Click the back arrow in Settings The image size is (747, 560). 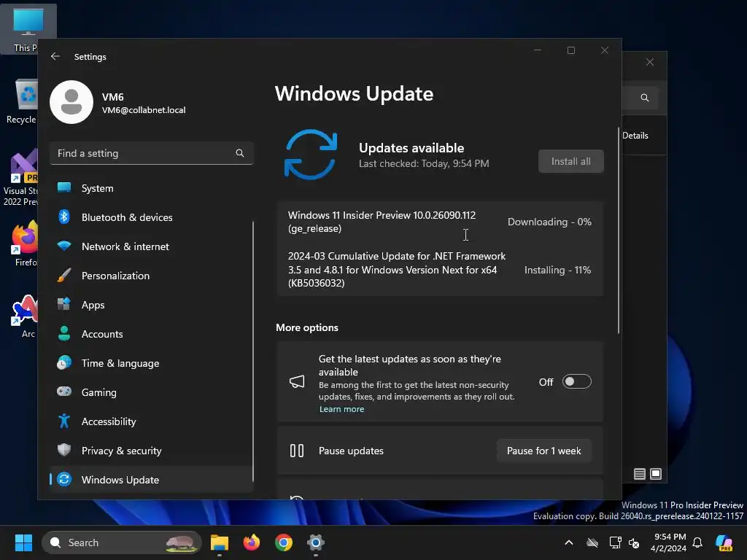pos(55,56)
